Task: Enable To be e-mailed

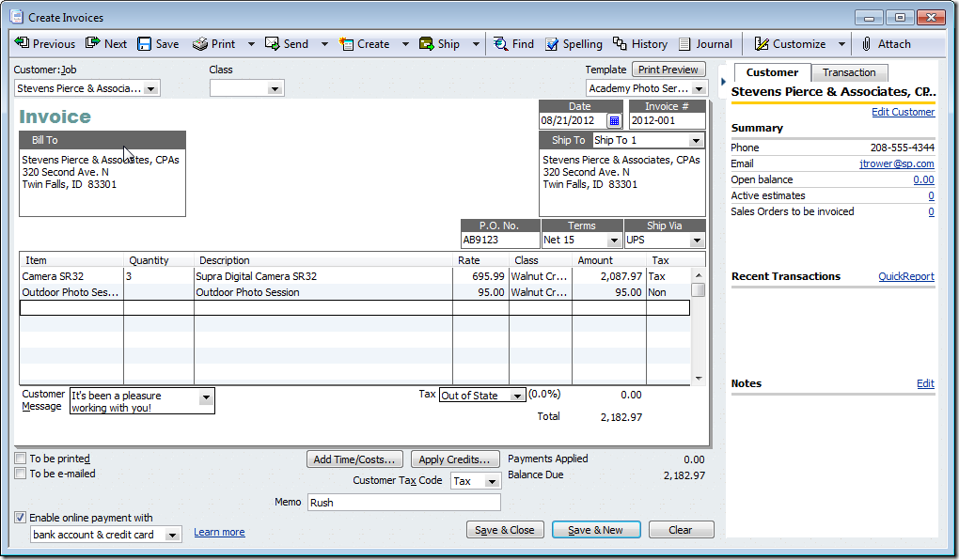Action: (x=21, y=474)
